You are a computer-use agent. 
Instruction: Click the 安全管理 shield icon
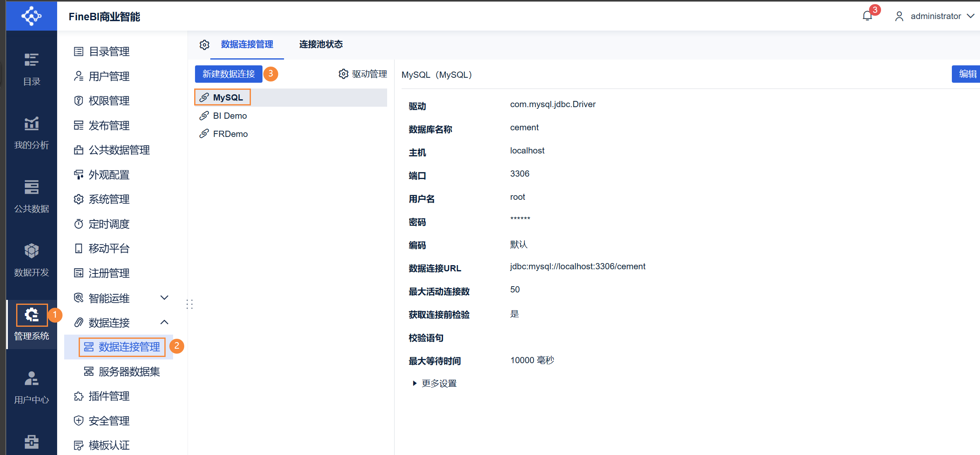pos(79,421)
